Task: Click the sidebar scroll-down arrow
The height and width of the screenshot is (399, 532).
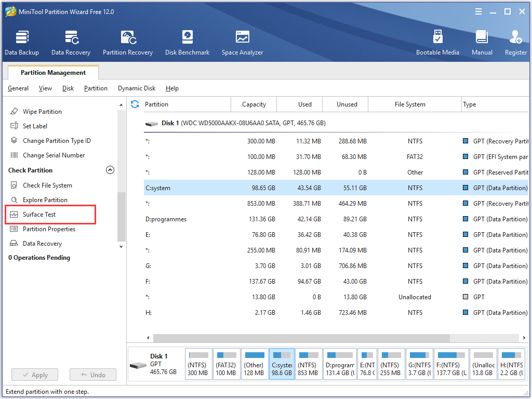Action: [x=121, y=247]
